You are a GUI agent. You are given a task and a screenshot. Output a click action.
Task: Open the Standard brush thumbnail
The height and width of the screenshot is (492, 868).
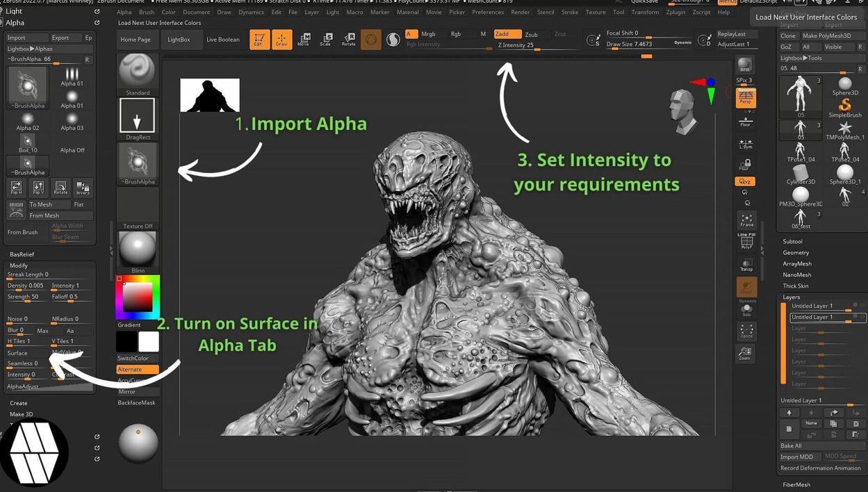coord(138,72)
